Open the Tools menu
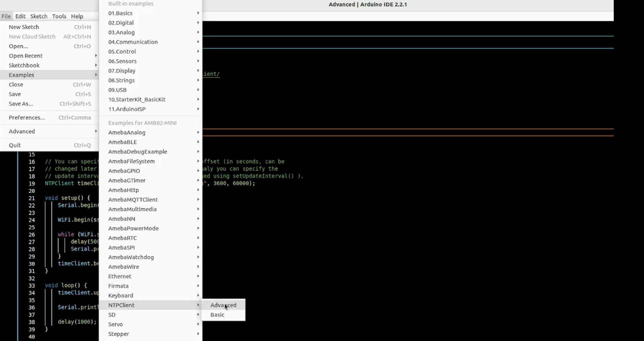This screenshot has width=644, height=341. click(59, 16)
